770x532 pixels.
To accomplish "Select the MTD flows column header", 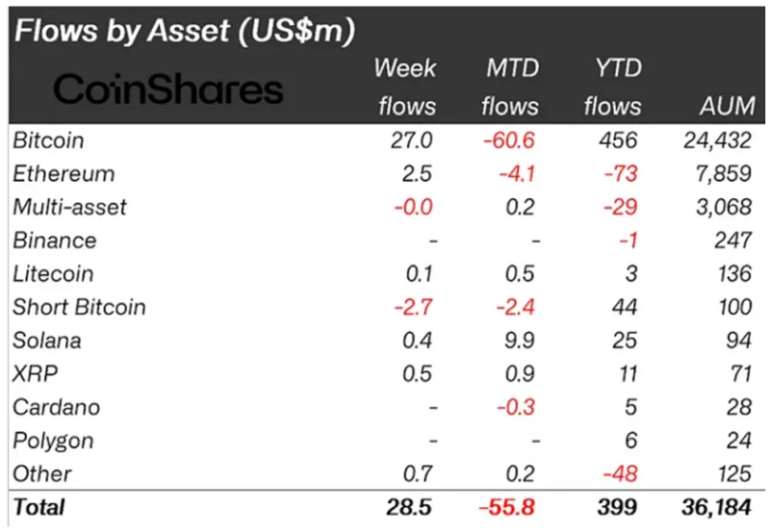I will pyautogui.click(x=511, y=87).
